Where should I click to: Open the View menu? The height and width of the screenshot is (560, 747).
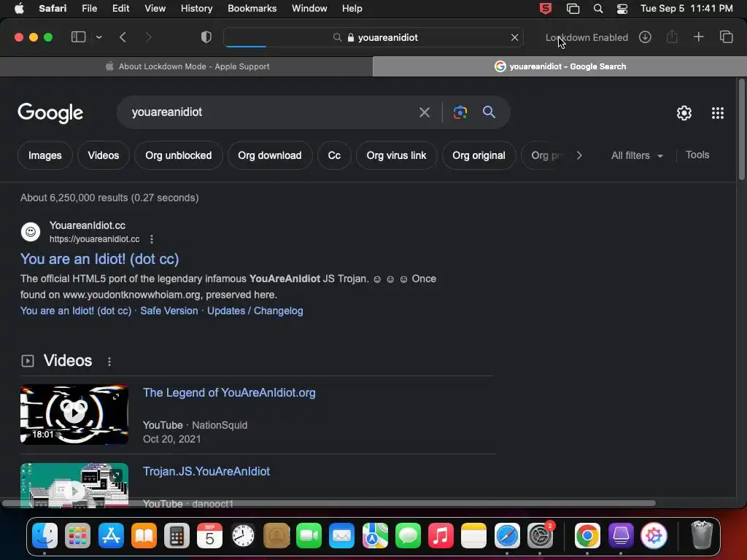coord(155,9)
